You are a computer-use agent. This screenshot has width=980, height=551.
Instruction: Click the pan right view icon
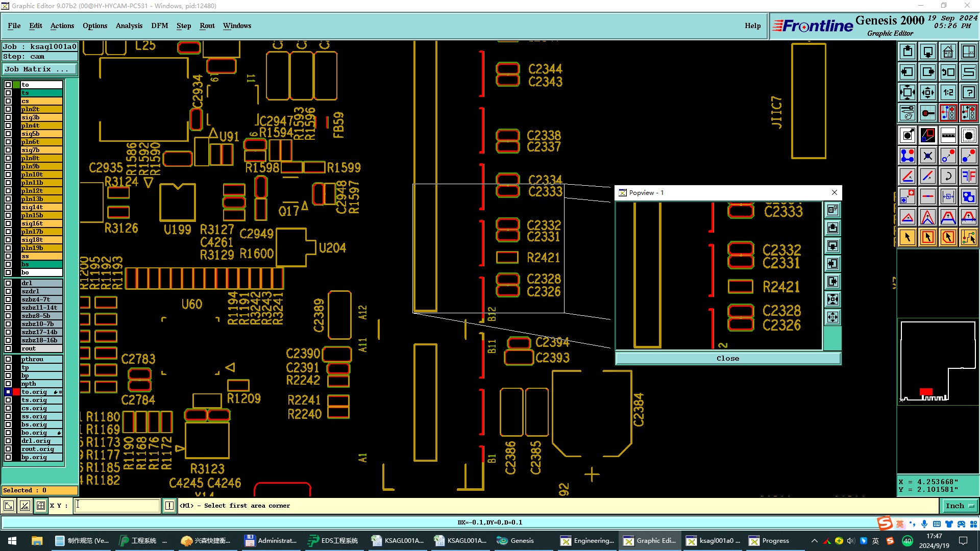point(928,72)
